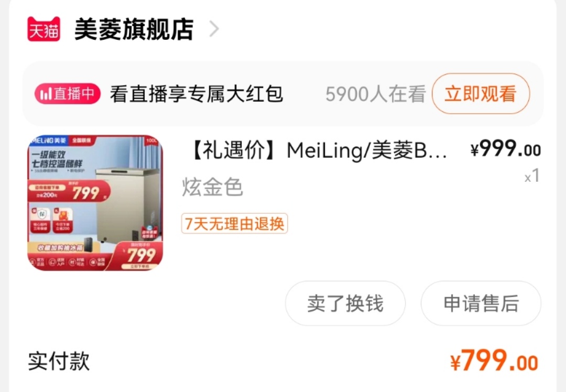Click 申请售后 button
Image resolution: width=566 pixels, height=392 pixels.
click(x=481, y=303)
